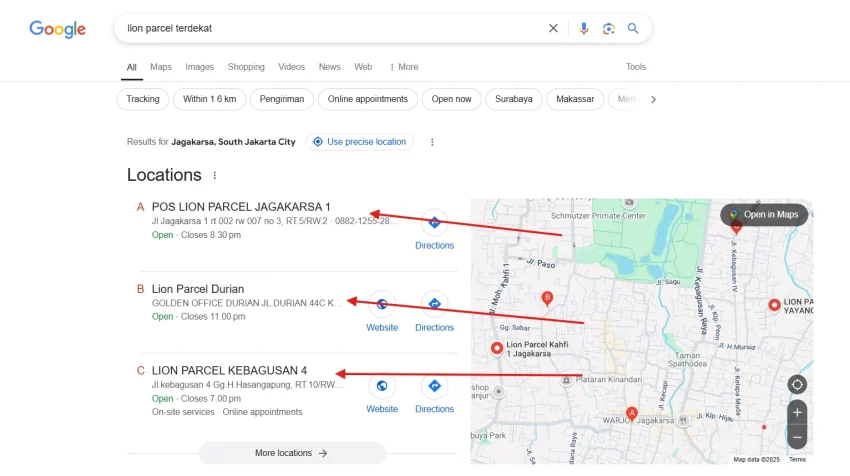
Task: Submit search with magnifier icon
Action: [633, 28]
